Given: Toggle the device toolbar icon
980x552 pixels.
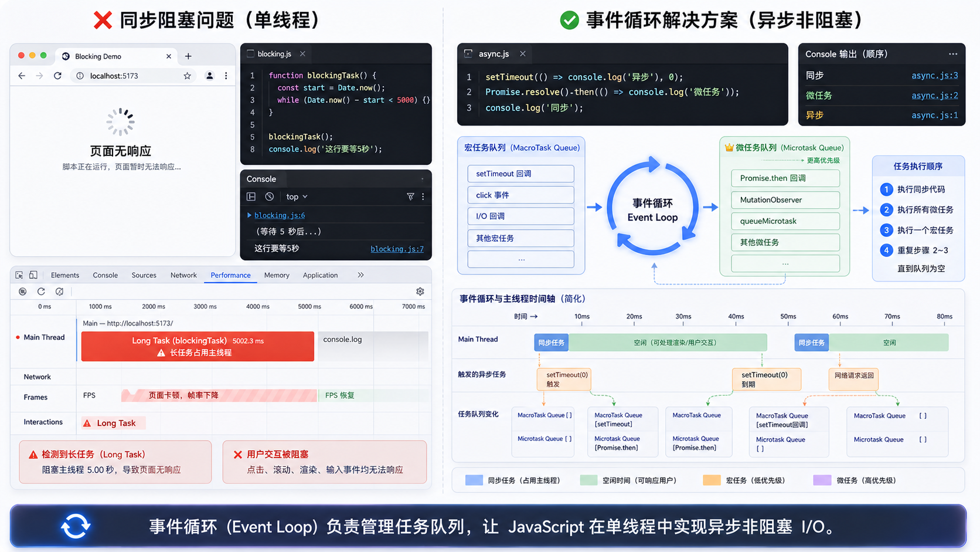Looking at the screenshot, I should point(33,275).
